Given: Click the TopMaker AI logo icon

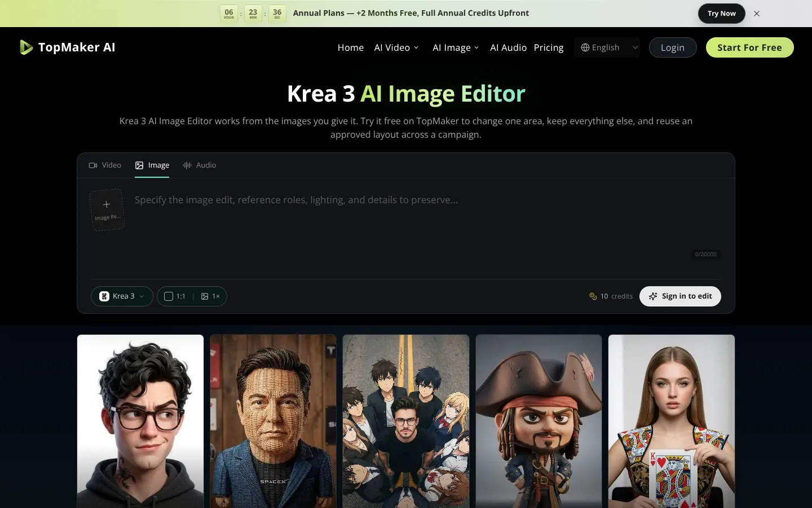Looking at the screenshot, I should tap(26, 47).
